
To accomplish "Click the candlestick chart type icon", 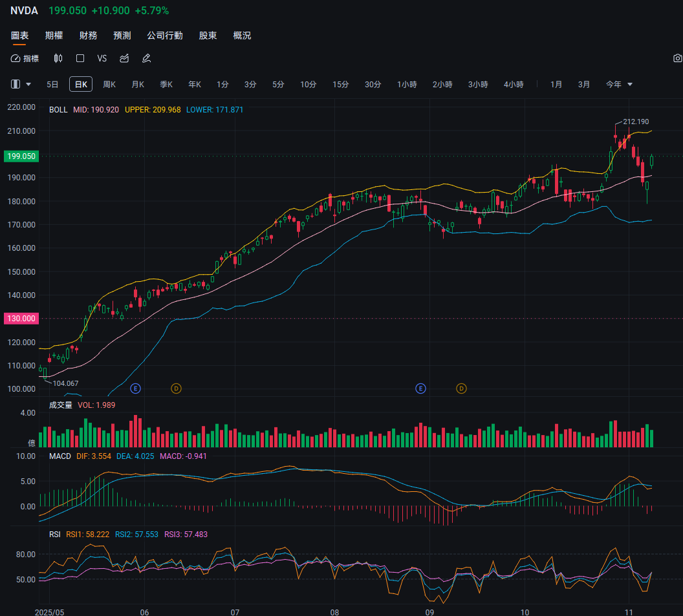I will (x=58, y=58).
